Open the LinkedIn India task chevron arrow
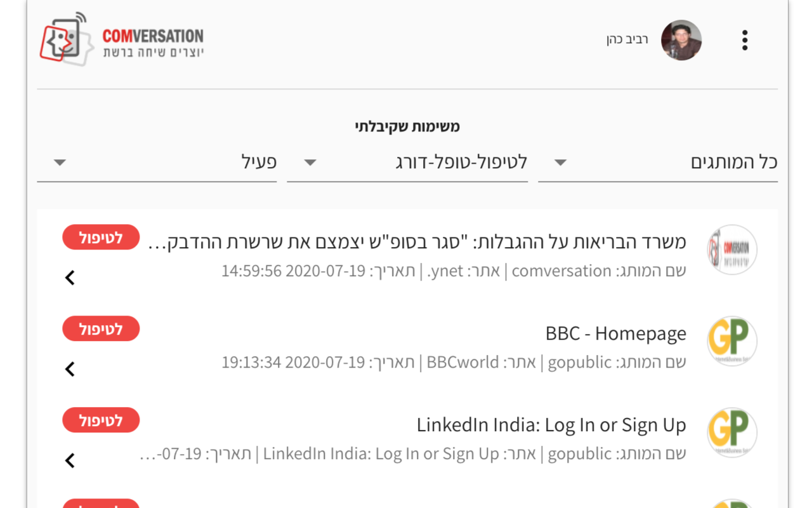 coord(70,460)
